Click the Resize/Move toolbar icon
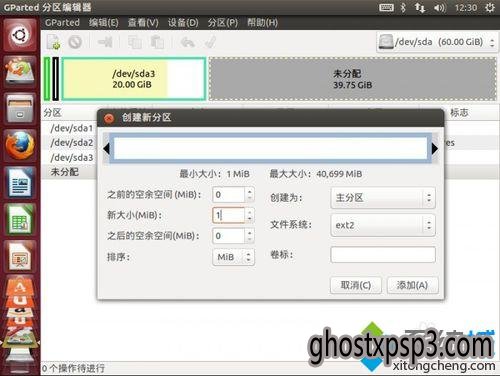Image resolution: width=500 pixels, height=376 pixels. pyautogui.click(x=105, y=42)
